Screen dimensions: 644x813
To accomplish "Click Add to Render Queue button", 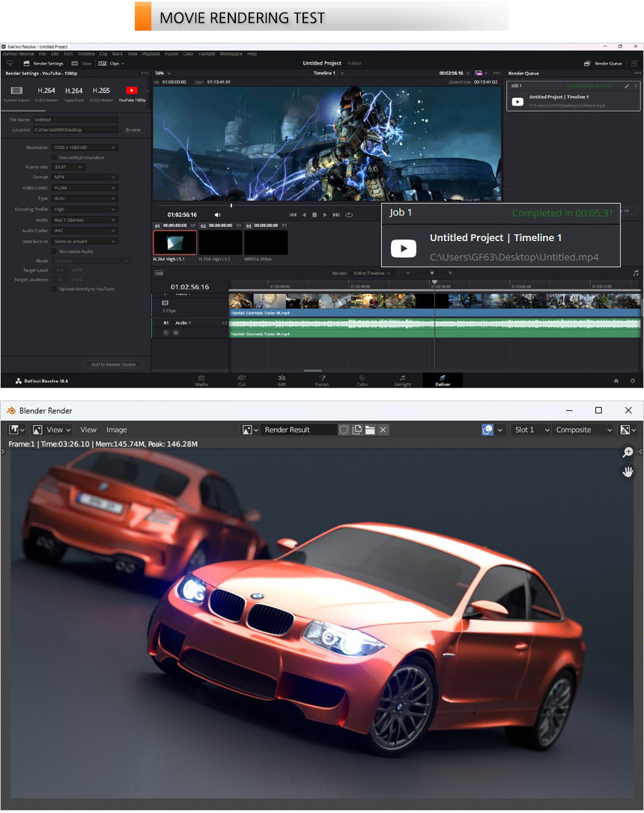I will (113, 365).
